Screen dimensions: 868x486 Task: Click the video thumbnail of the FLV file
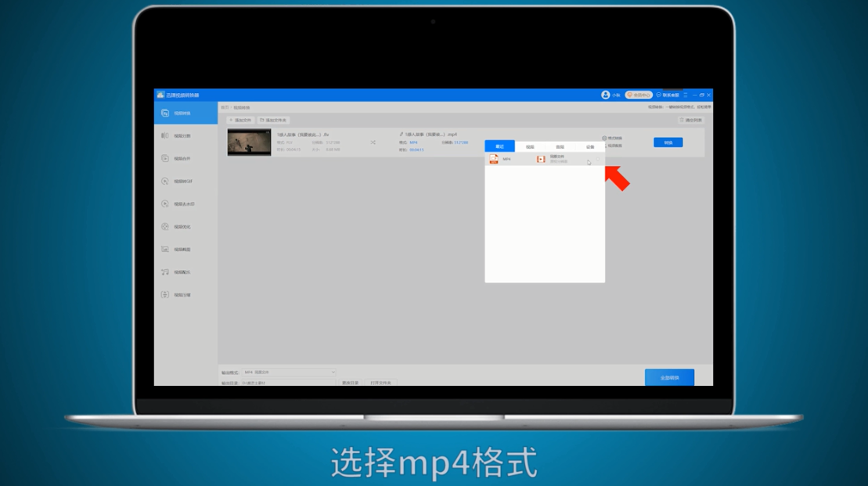[248, 143]
